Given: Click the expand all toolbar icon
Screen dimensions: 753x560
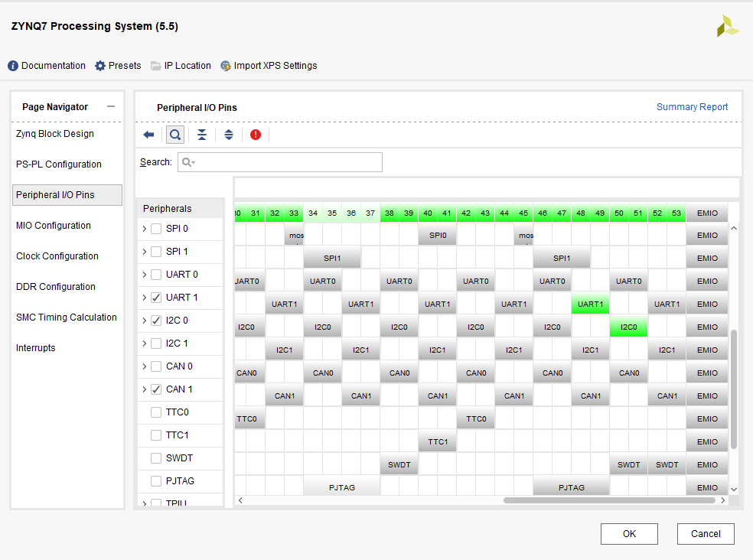Looking at the screenshot, I should click(x=229, y=135).
